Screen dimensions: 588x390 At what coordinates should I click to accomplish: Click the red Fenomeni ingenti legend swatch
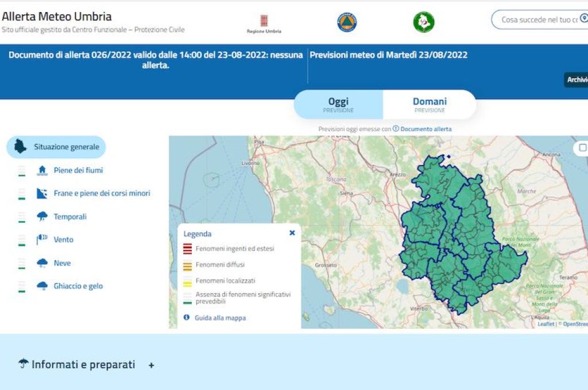click(x=188, y=249)
